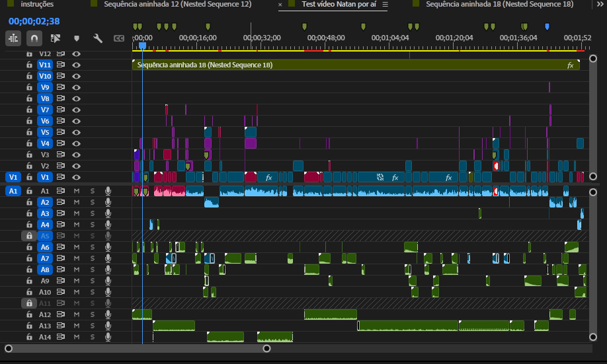Viewport: 607px width, 364px height.
Task: Enable voice-over record on A4
Action: point(108,225)
